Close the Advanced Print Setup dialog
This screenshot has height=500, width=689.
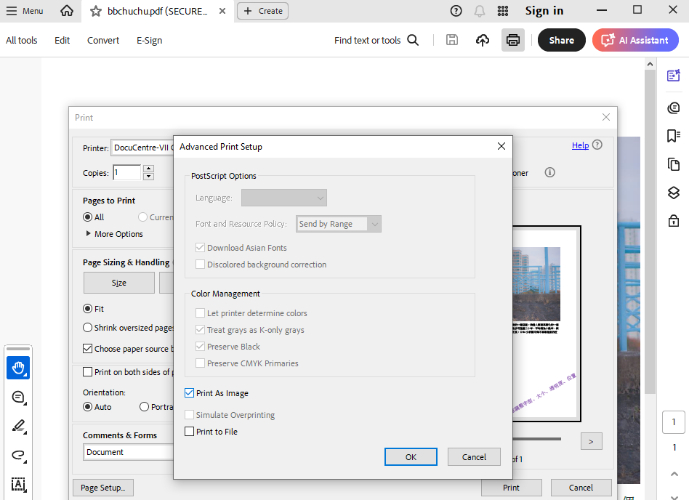click(x=501, y=146)
